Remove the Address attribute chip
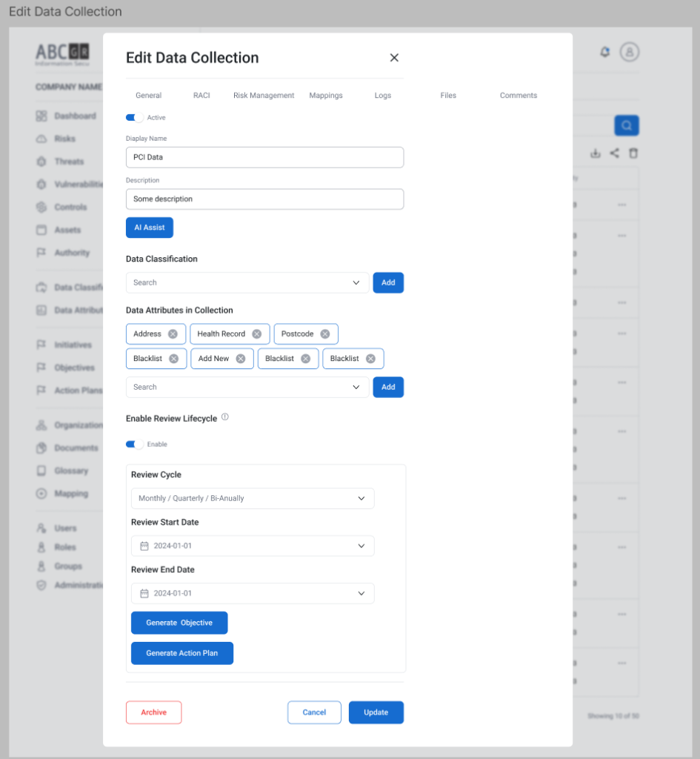The image size is (700, 759). tap(173, 334)
